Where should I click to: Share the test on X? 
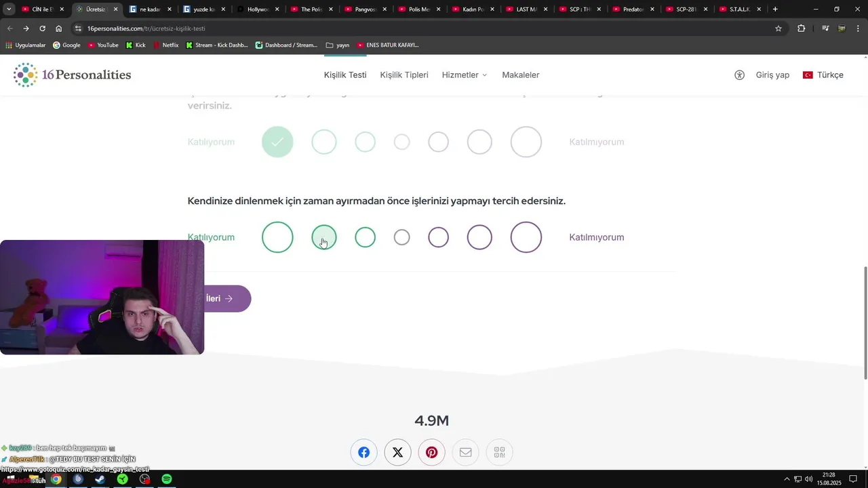tap(398, 452)
